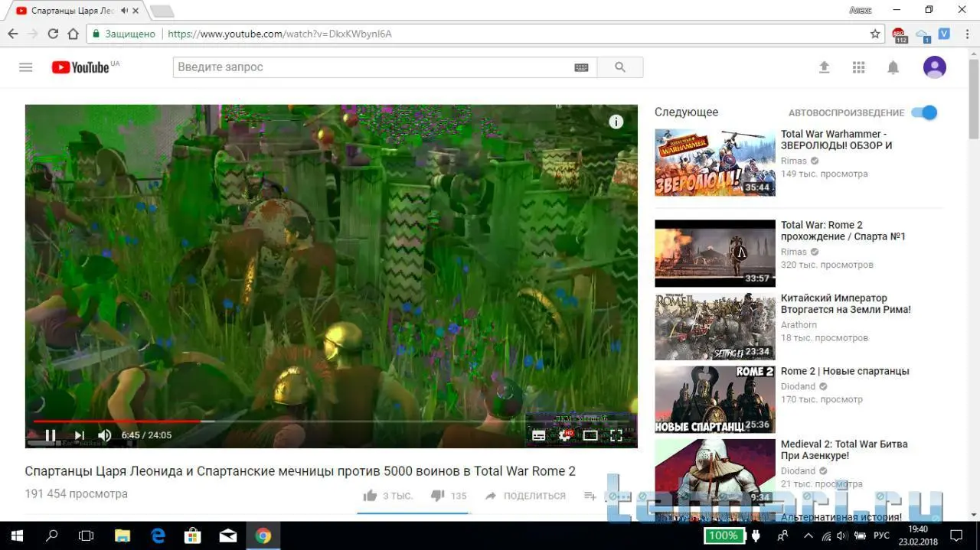This screenshot has height=550, width=980.
Task: Open Arathorn channel name
Action: pos(799,325)
